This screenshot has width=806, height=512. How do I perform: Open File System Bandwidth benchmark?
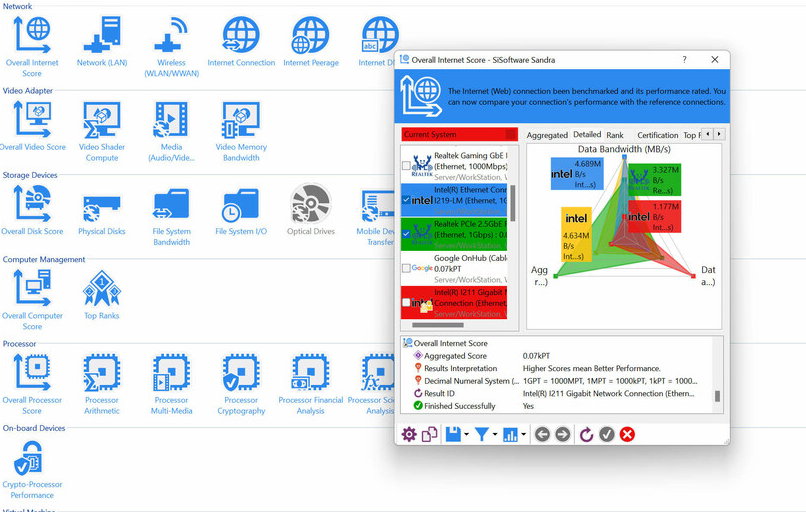172,215
